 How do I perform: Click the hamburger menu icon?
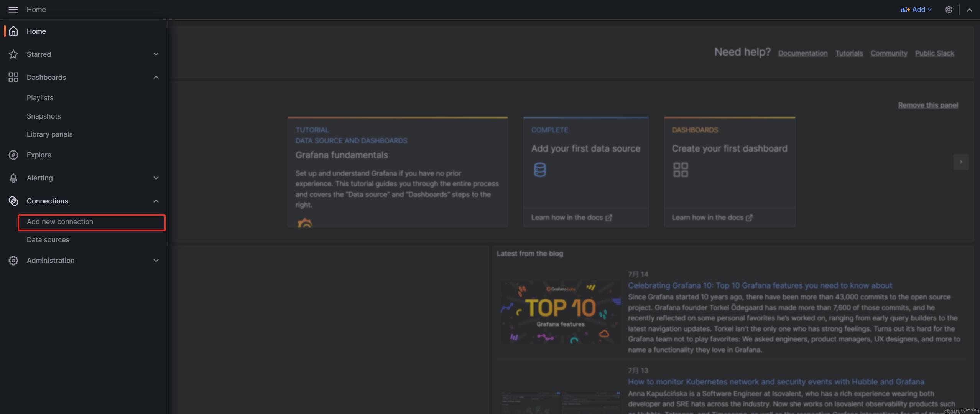tap(13, 10)
